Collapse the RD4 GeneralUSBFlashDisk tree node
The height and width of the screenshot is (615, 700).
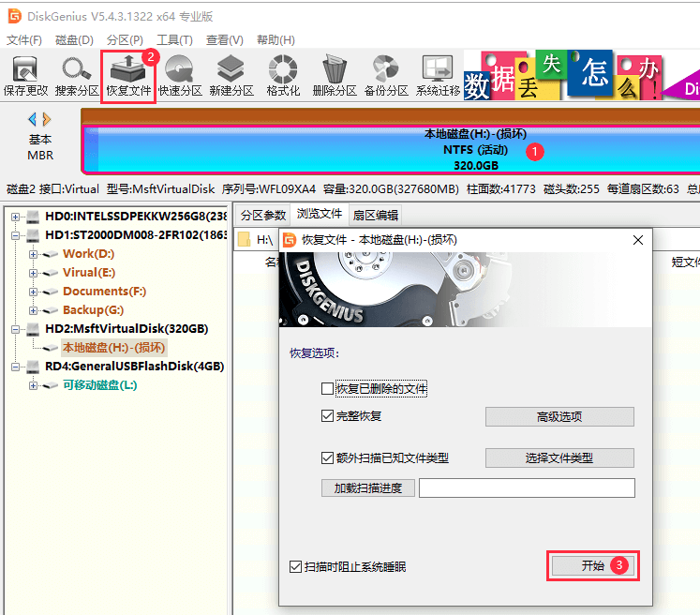(x=16, y=367)
